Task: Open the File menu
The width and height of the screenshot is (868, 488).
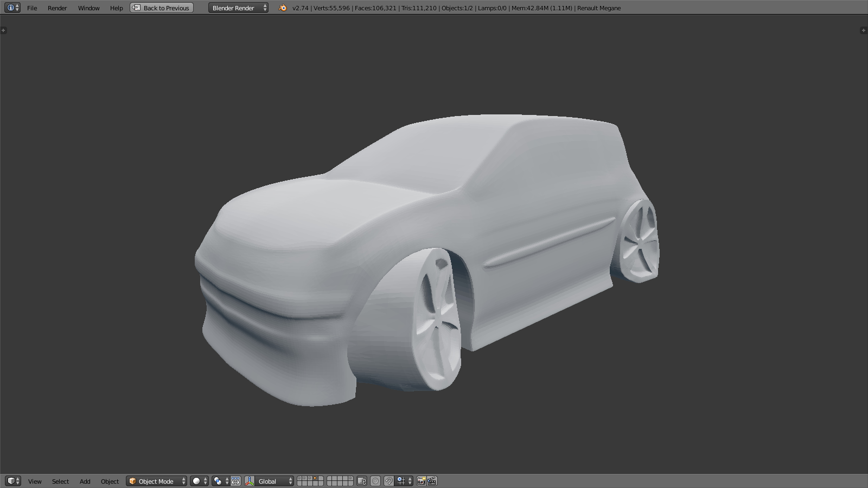Action: pos(32,8)
